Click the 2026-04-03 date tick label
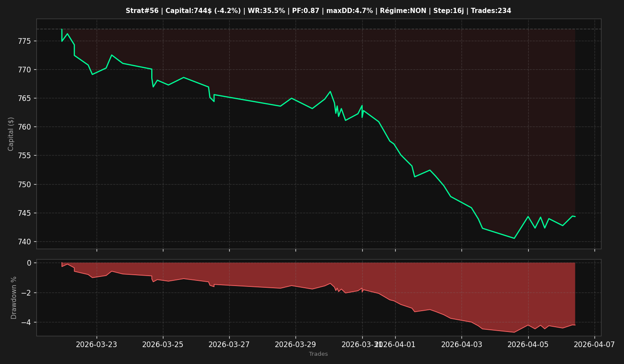The width and height of the screenshot is (624, 364). [x=461, y=344]
